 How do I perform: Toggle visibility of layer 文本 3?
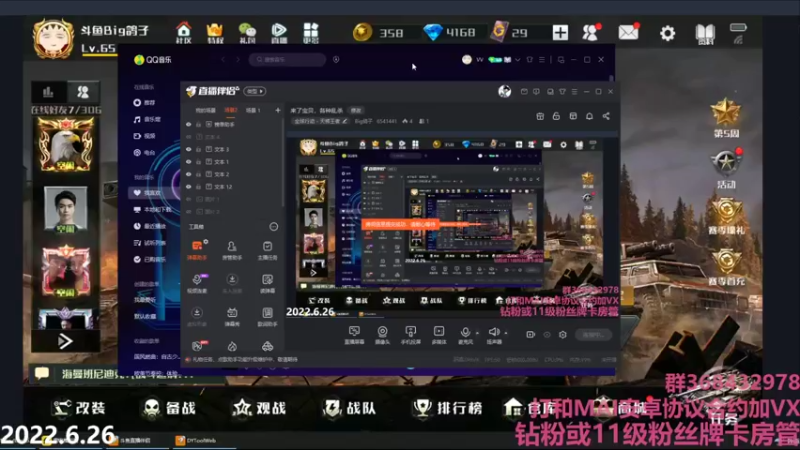[x=189, y=149]
